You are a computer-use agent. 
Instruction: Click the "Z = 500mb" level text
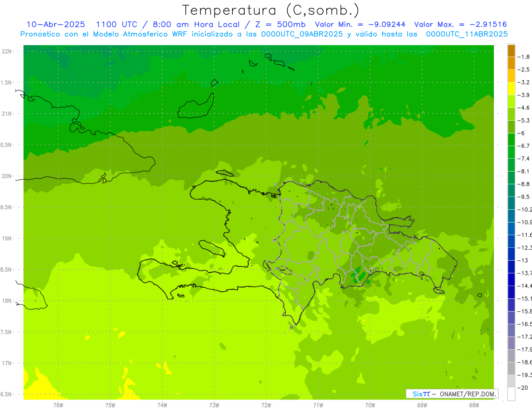[x=280, y=24]
